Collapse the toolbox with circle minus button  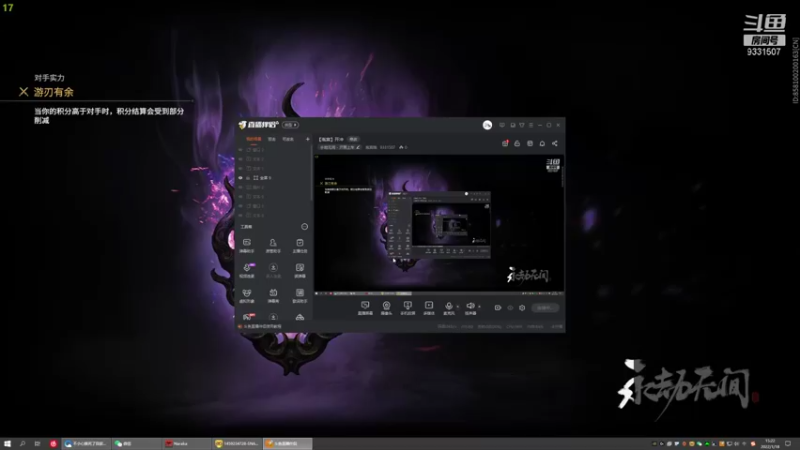click(305, 227)
